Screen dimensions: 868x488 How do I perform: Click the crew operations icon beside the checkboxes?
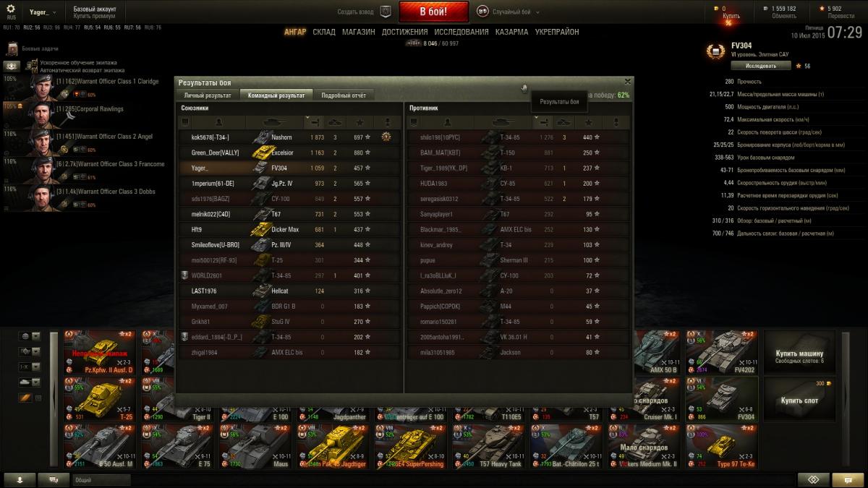(x=12, y=66)
